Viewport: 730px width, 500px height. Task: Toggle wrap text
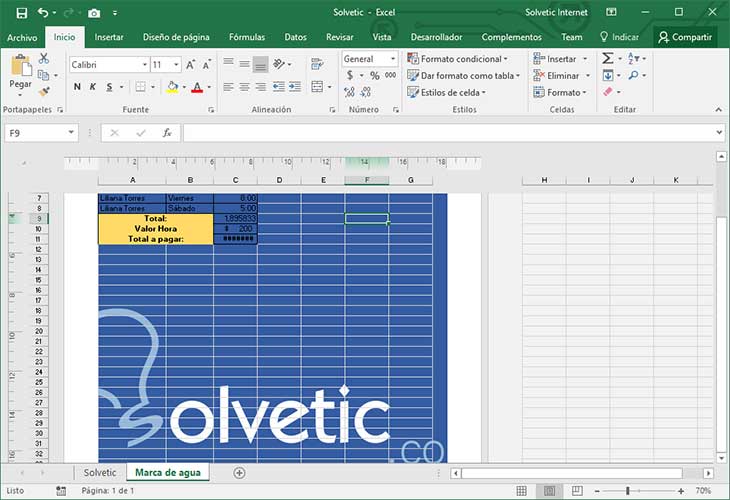coord(318,64)
